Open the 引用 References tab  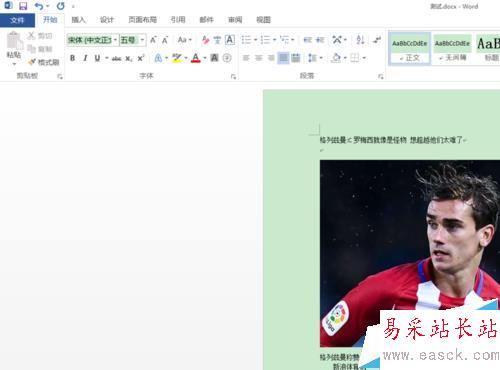click(178, 20)
